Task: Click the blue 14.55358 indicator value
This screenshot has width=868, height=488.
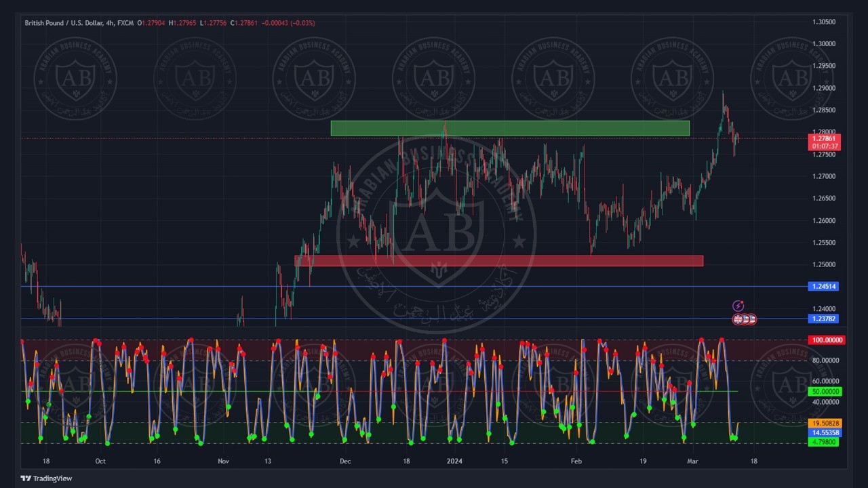Action: point(826,432)
